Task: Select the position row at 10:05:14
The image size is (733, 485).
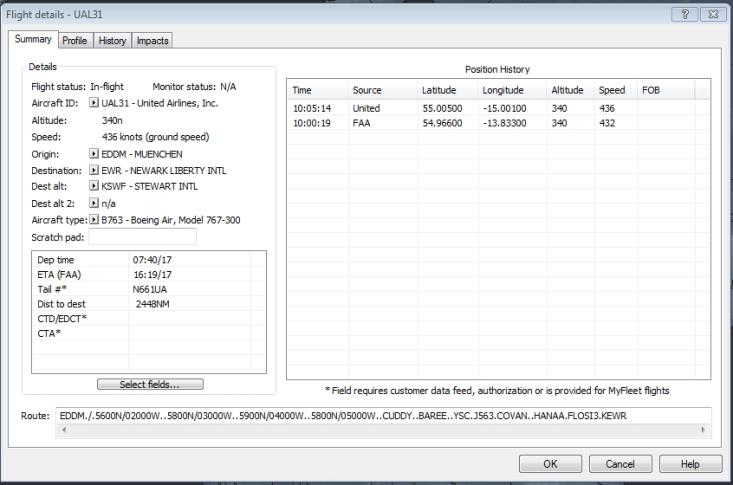Action: point(498,108)
